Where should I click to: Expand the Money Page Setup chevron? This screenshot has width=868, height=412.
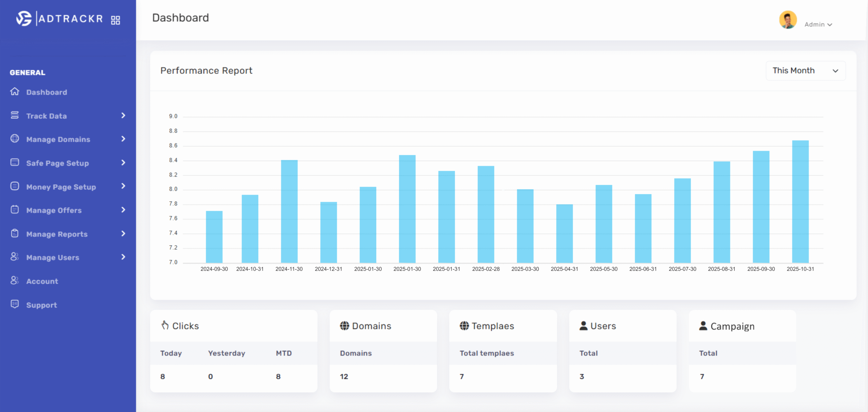123,186
